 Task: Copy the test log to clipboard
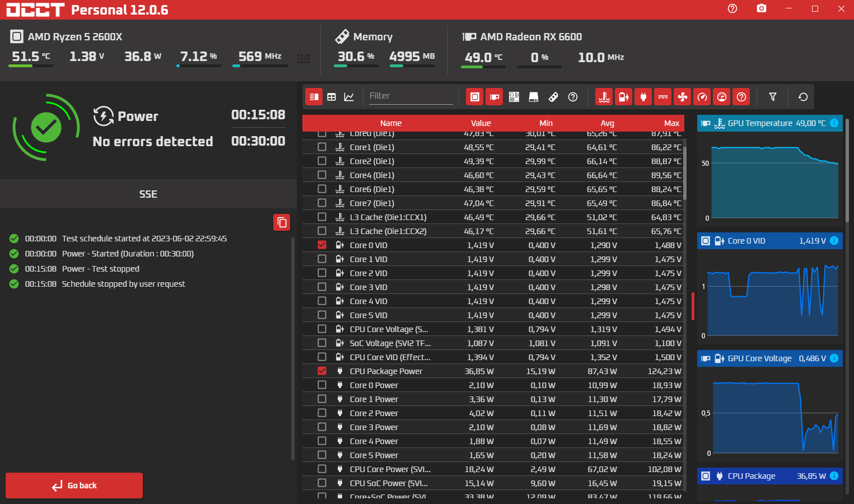[x=282, y=222]
